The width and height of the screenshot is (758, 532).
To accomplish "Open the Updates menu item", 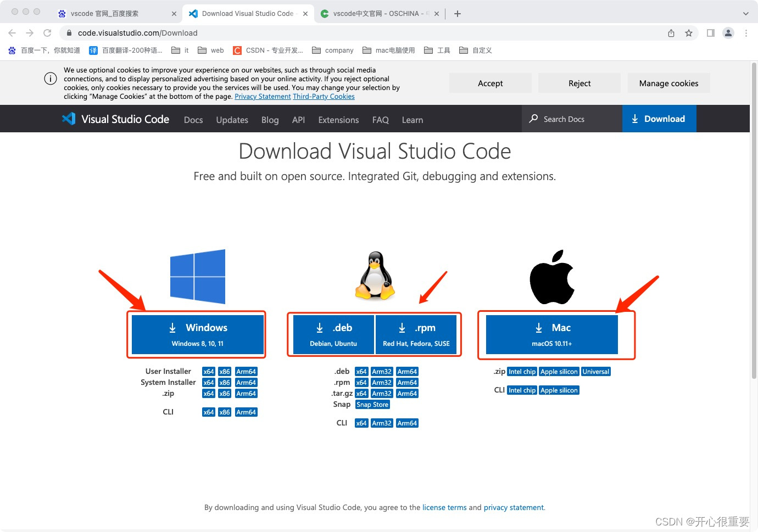I will (x=232, y=120).
